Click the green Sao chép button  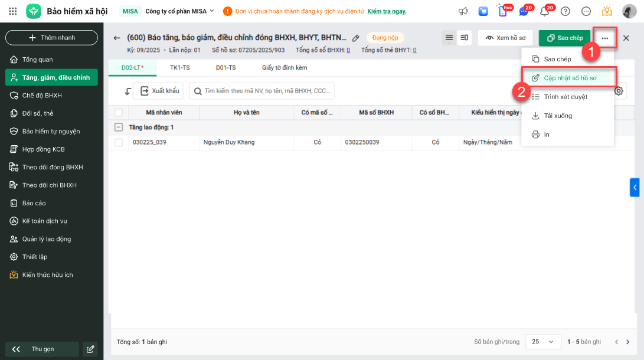[x=565, y=38]
